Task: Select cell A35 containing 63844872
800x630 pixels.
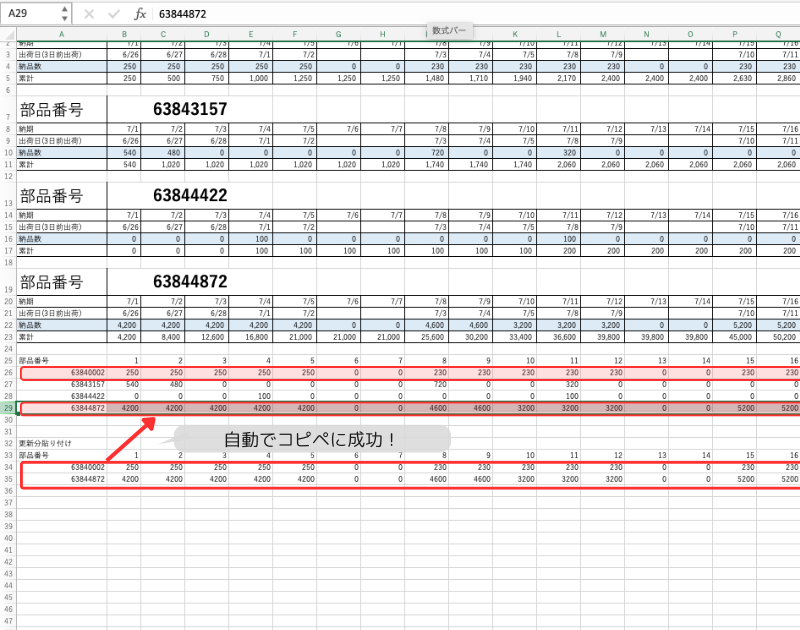Action: point(62,478)
